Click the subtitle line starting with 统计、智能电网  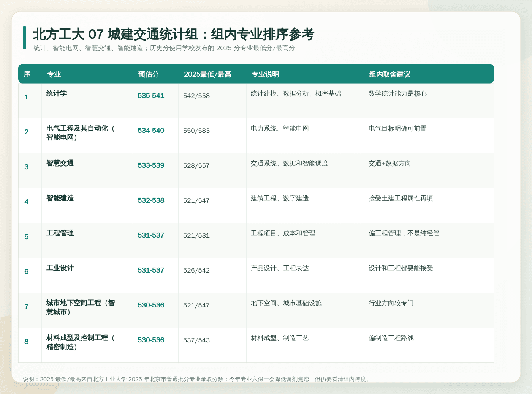pos(164,48)
